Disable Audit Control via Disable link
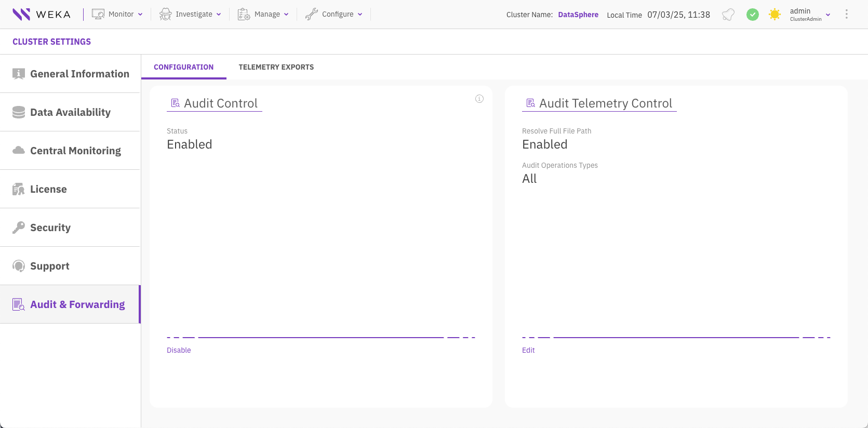 coord(179,350)
